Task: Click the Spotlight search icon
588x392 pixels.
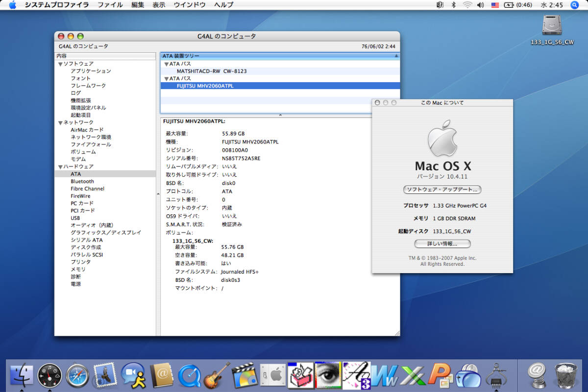Action: pyautogui.click(x=574, y=5)
